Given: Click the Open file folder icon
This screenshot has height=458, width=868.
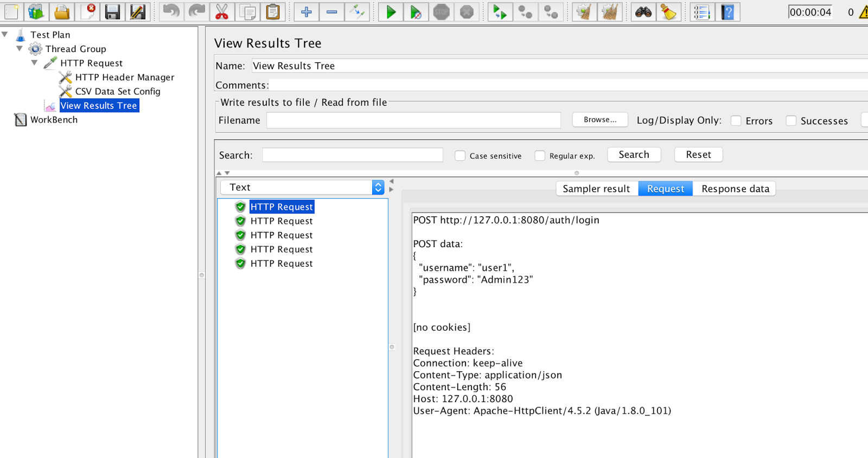Looking at the screenshot, I should [62, 11].
